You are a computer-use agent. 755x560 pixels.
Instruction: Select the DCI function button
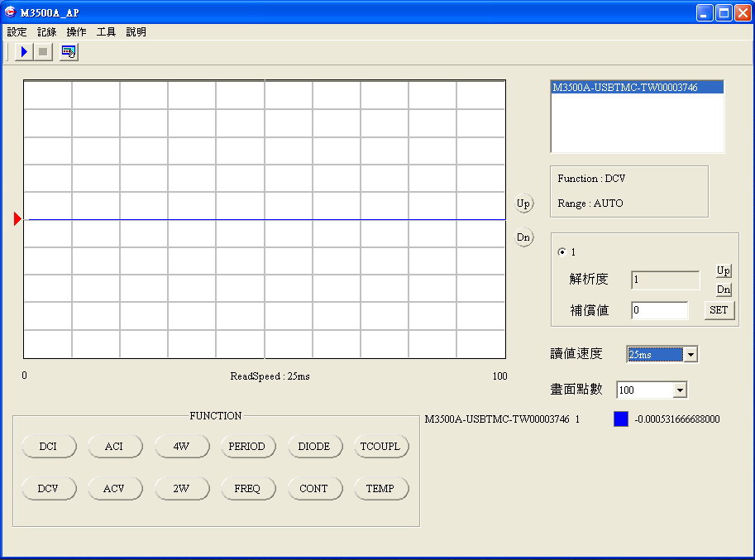[x=49, y=447]
